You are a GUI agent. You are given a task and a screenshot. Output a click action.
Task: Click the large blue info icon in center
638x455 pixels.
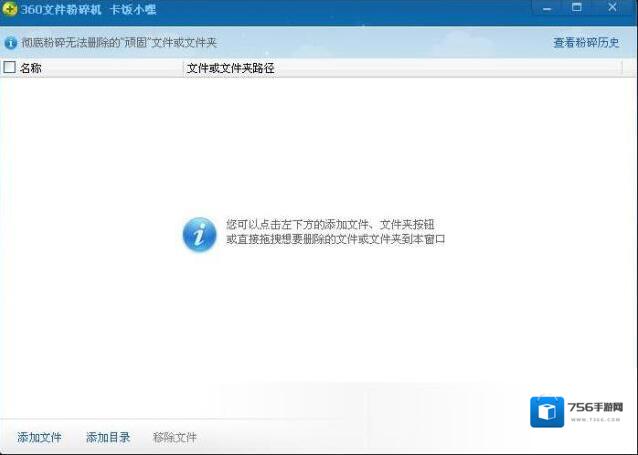[x=199, y=234]
